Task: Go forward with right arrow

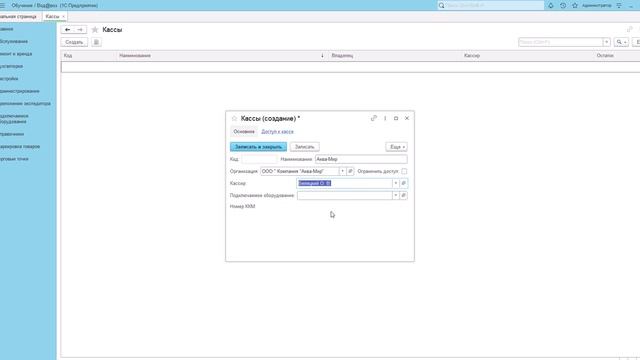Action: coord(80,29)
